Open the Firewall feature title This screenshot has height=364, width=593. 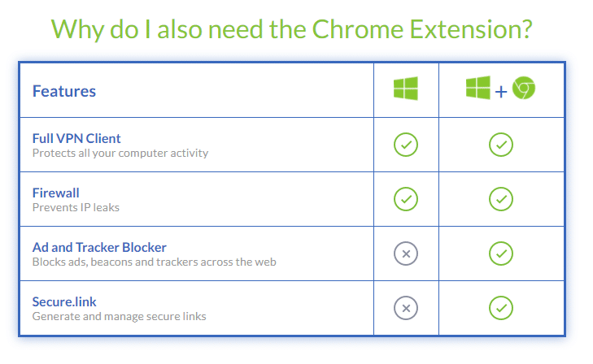(55, 193)
